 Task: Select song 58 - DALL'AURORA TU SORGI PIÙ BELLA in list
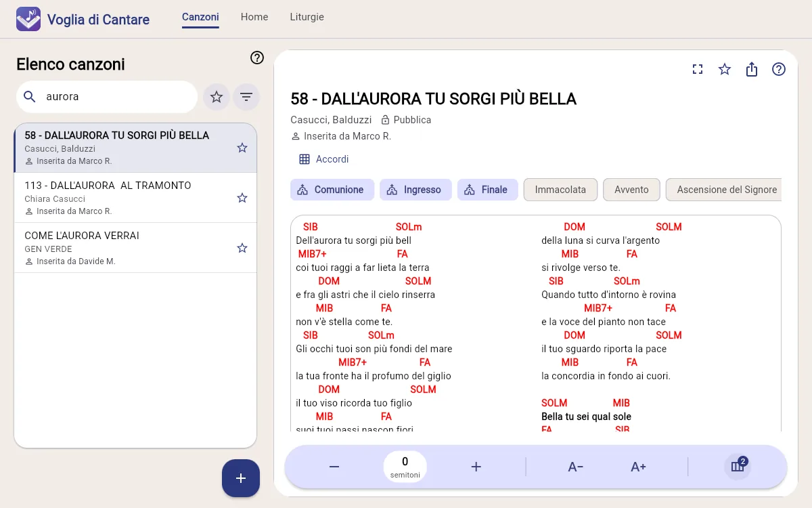135,148
